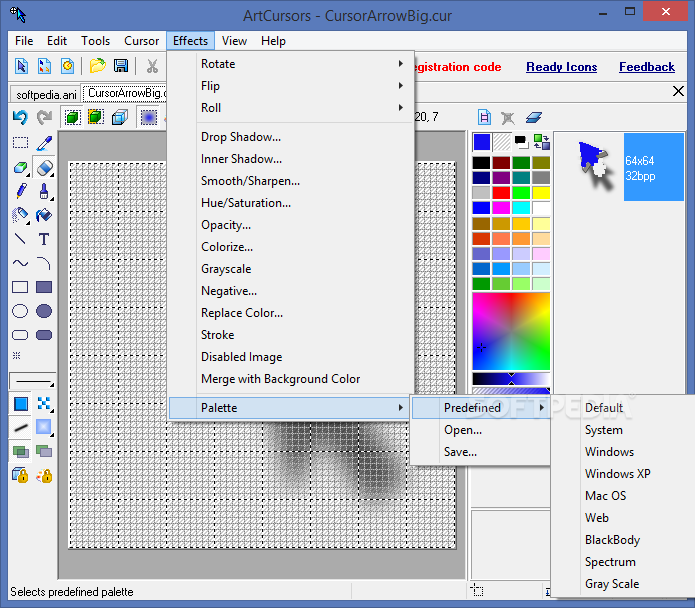Screen dimensions: 695x608
Task: Expand the Predefined palette submenu
Action: tap(481, 408)
